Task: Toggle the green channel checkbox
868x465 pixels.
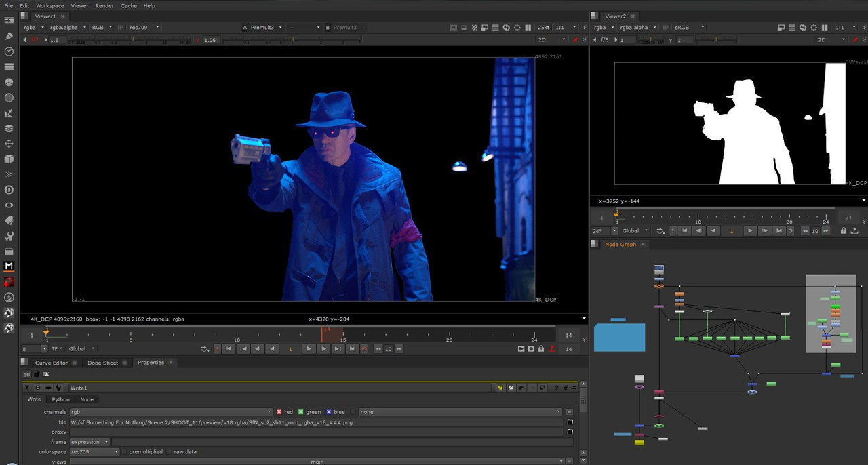Action: (302, 412)
